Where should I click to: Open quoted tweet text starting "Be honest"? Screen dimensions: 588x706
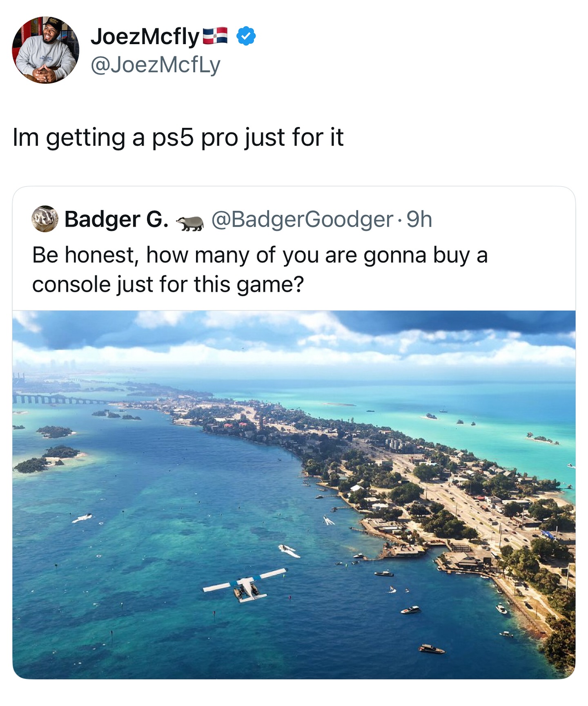[260, 255]
